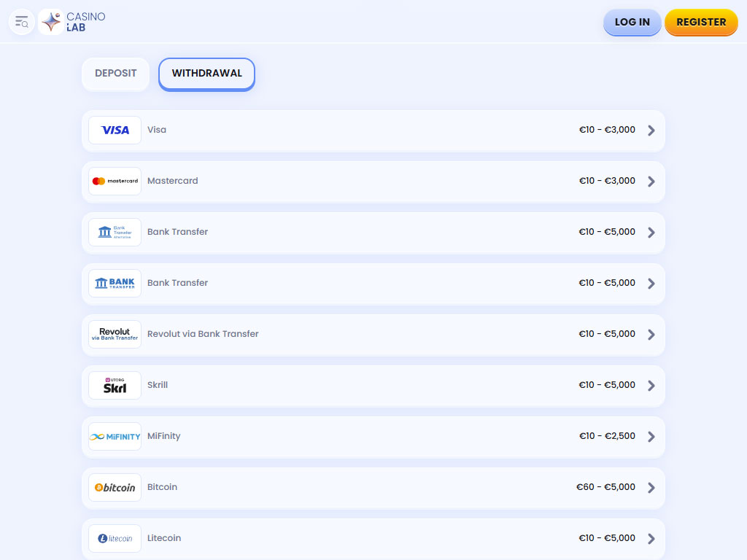Click the Bitcoin logo
The height and width of the screenshot is (560, 747).
tap(115, 487)
